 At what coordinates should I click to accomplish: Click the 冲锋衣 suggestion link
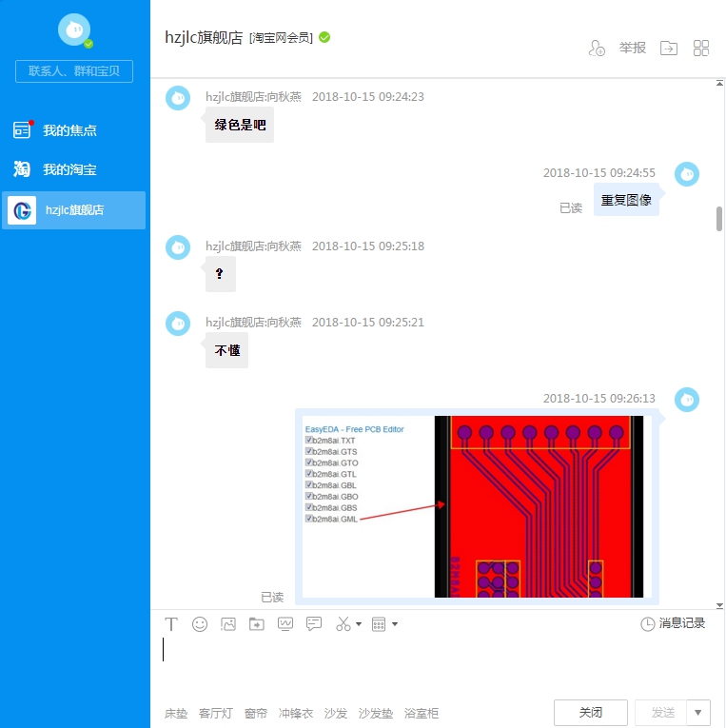pyautogui.click(x=296, y=713)
